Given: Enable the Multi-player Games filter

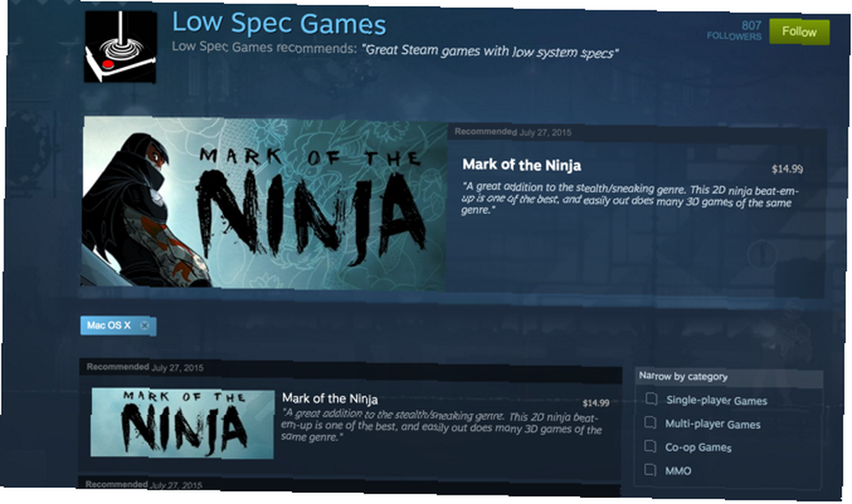Looking at the screenshot, I should (650, 422).
